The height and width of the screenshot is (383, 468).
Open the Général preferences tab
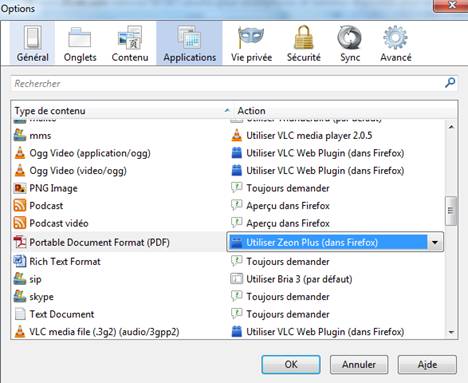click(32, 43)
